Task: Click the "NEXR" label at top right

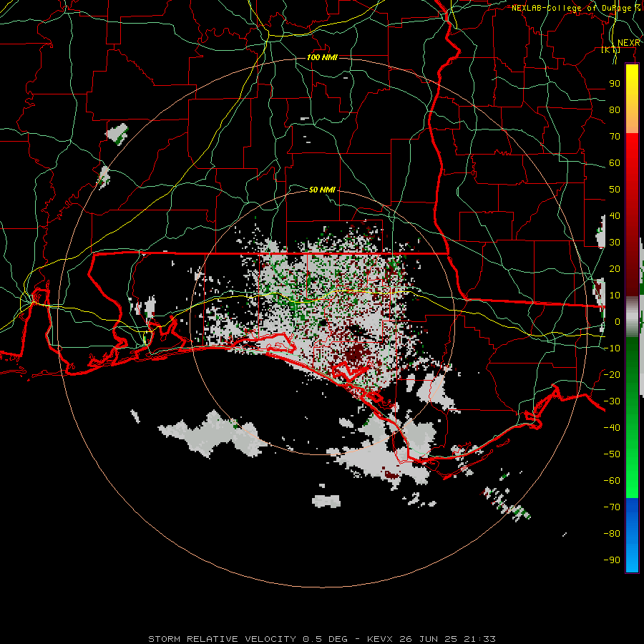Action: click(629, 43)
